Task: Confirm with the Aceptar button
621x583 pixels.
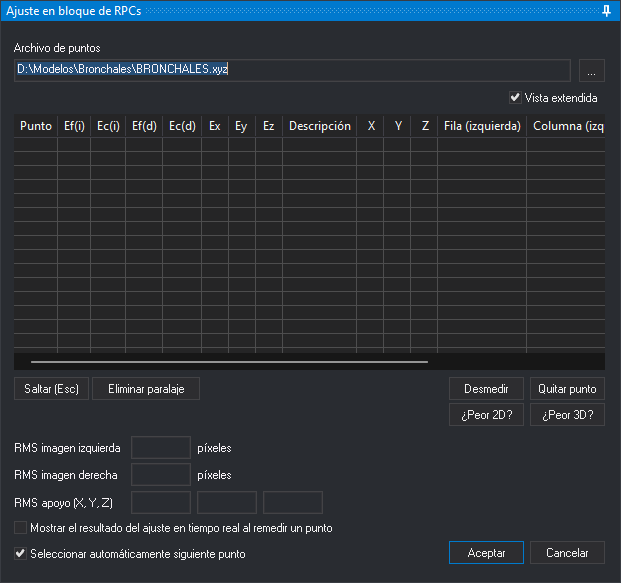Action: pos(486,553)
